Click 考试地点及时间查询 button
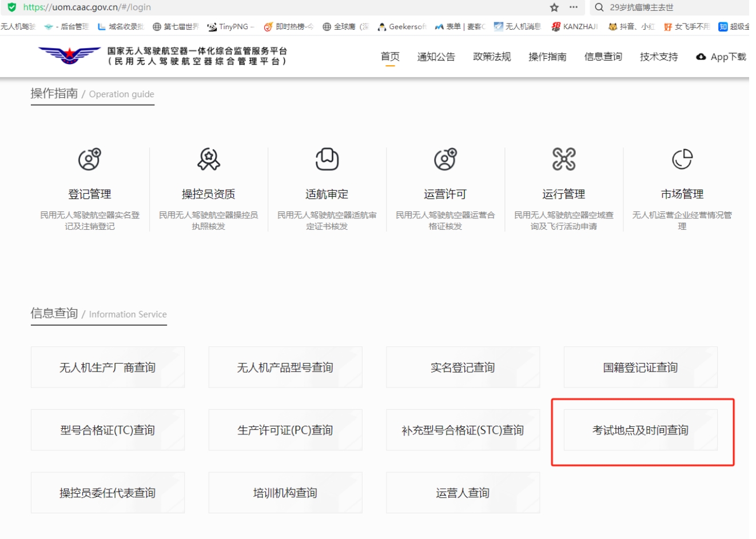 pyautogui.click(x=640, y=430)
